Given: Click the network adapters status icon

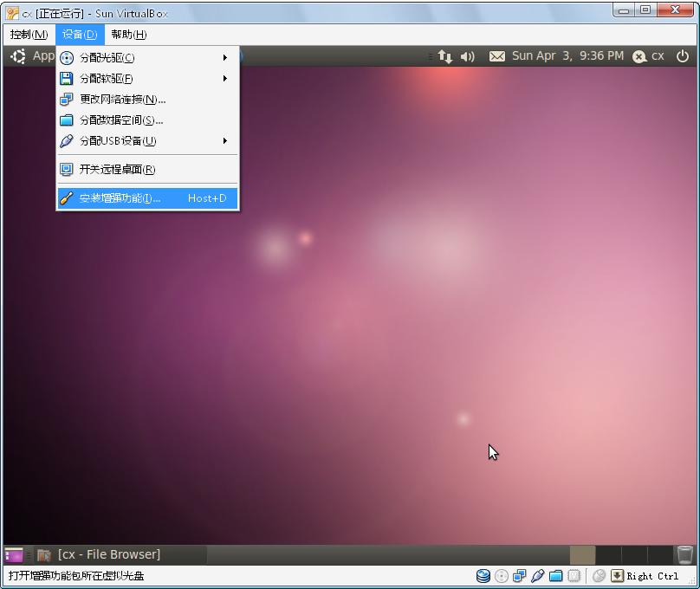Looking at the screenshot, I should click(519, 576).
